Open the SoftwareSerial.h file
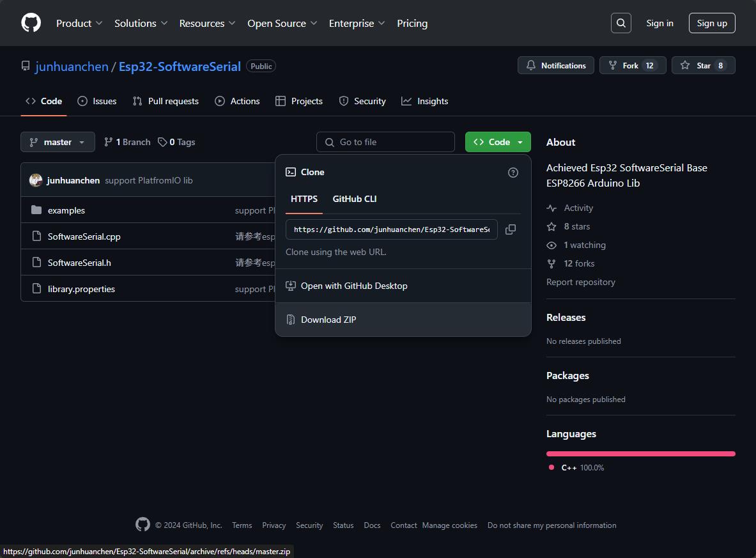The height and width of the screenshot is (558, 756). point(79,262)
